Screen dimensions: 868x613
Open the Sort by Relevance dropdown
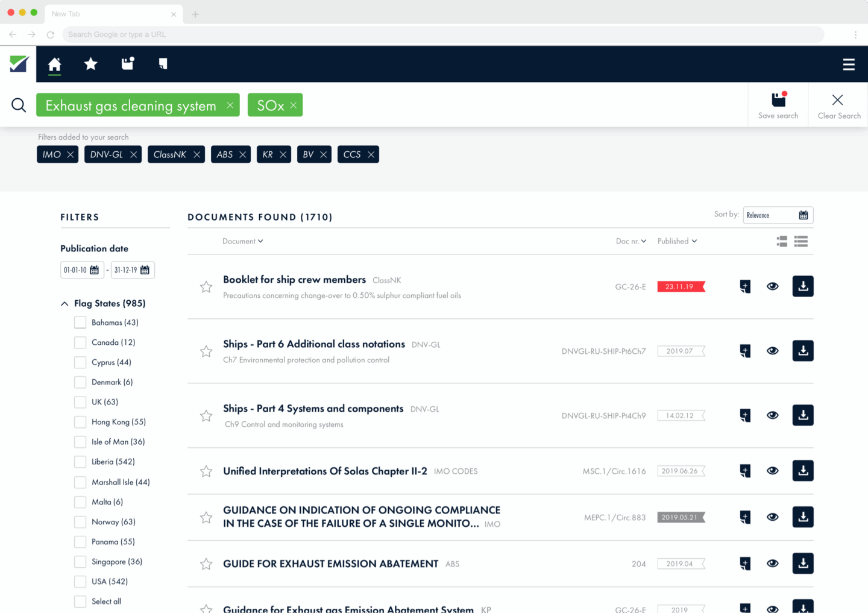[x=778, y=215]
